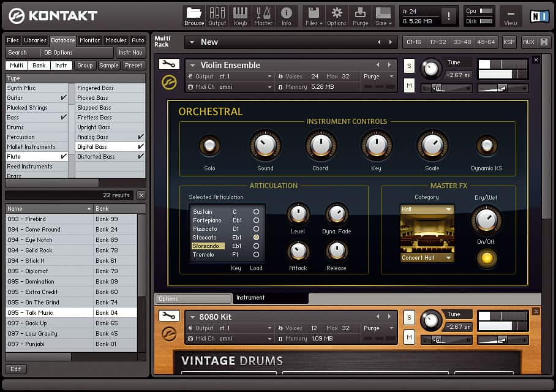The image size is (556, 392).
Task: Switch to the Monitor tab
Action: pos(90,40)
